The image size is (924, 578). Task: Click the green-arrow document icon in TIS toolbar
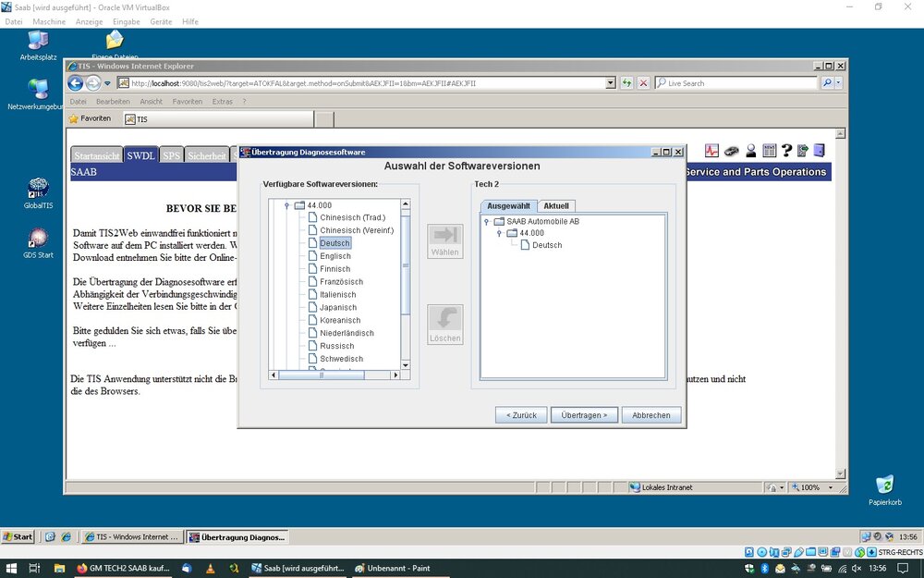coord(803,151)
